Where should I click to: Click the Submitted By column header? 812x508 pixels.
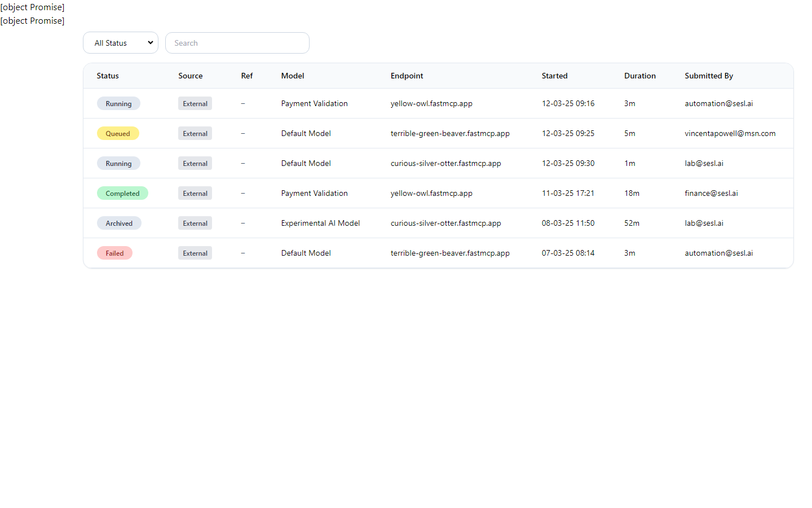(708, 76)
